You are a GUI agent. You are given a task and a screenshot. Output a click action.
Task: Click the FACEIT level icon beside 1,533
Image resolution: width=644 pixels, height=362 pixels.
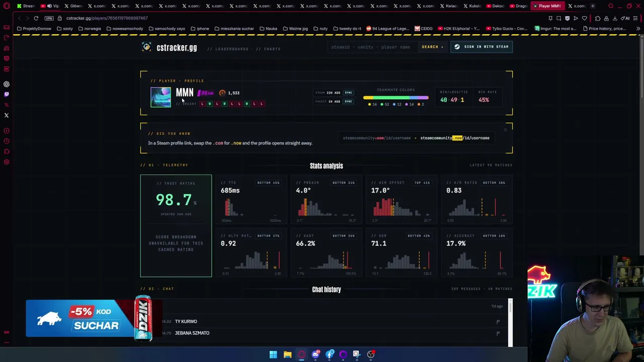(x=222, y=93)
